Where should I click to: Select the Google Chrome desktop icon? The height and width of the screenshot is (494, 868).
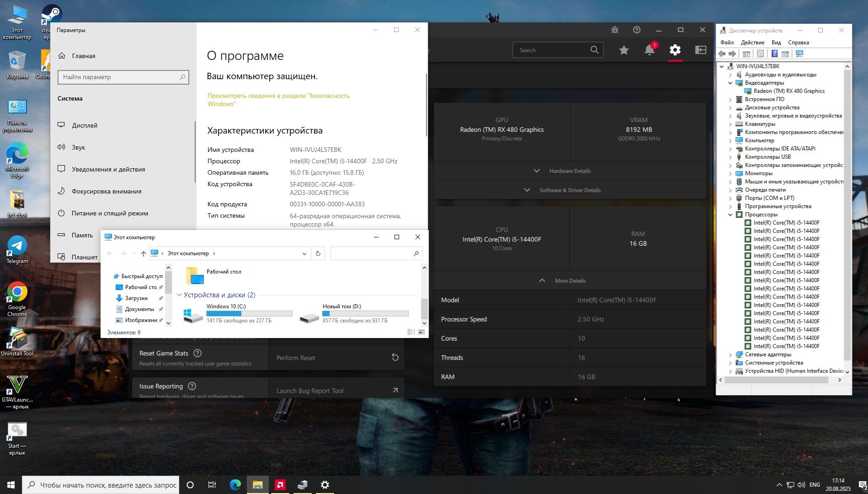tap(17, 299)
